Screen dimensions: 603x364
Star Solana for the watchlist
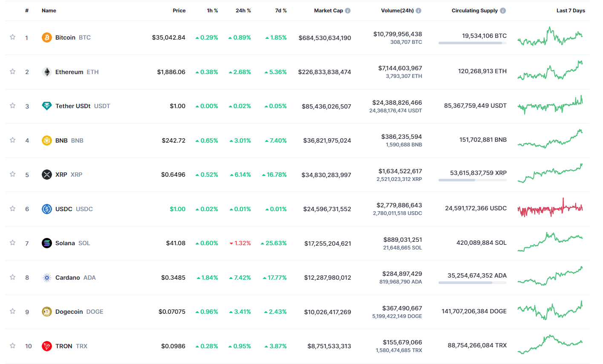(x=13, y=243)
